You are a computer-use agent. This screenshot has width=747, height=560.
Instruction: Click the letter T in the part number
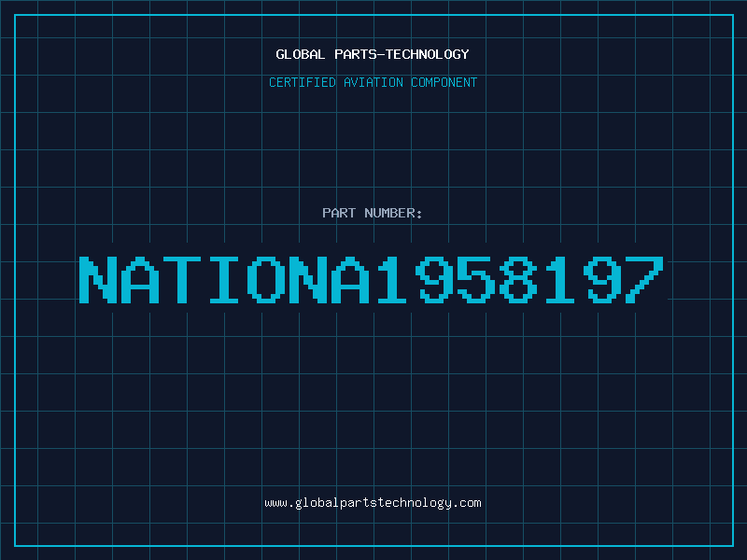coord(181,280)
